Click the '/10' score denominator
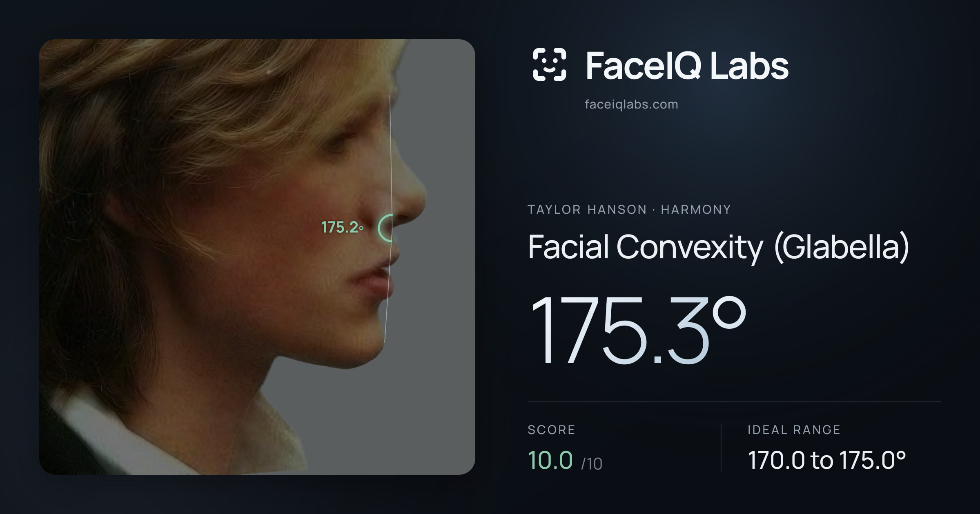Image resolution: width=980 pixels, height=514 pixels. tap(592, 464)
